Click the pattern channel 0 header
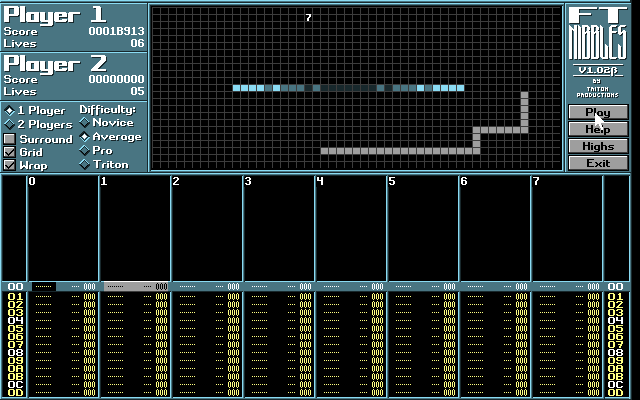This screenshot has height=400, width=640. [32, 181]
